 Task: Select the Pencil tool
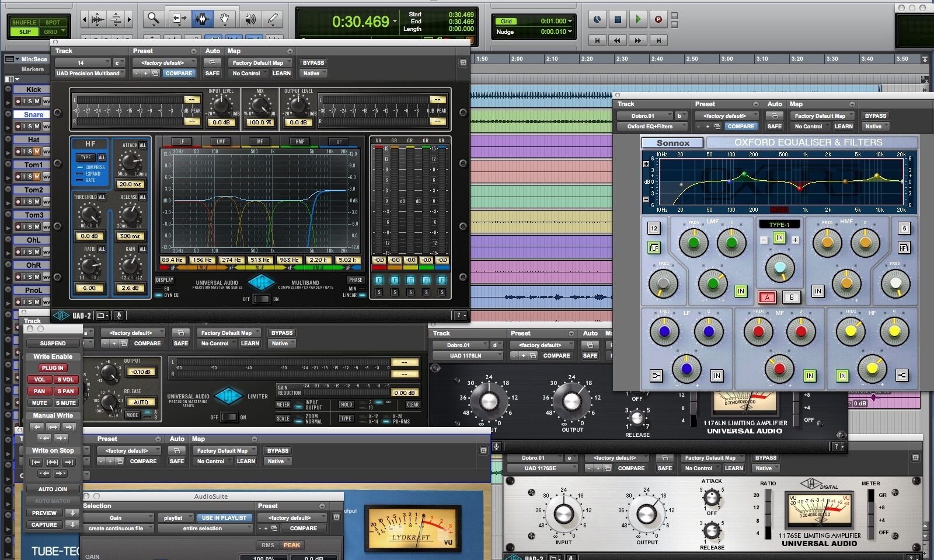[x=272, y=19]
